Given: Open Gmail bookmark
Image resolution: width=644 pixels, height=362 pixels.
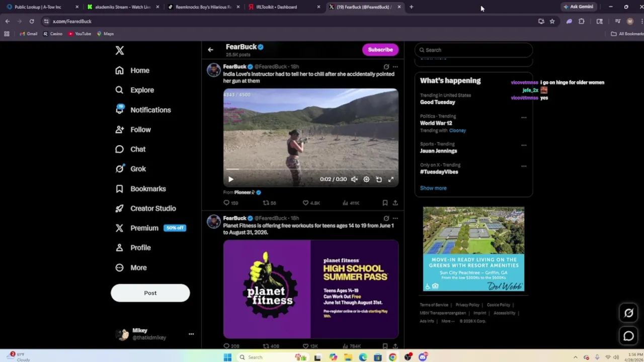Looking at the screenshot, I should [x=28, y=34].
